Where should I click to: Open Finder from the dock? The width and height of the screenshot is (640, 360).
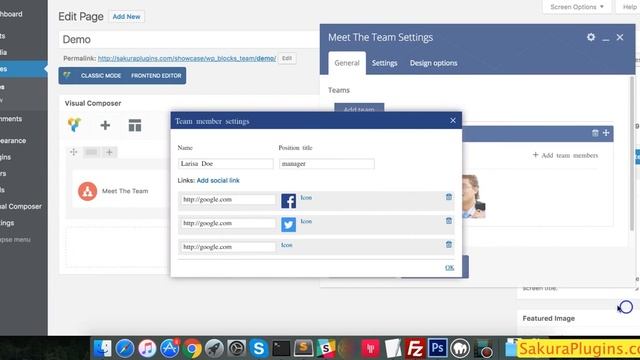[x=102, y=349]
